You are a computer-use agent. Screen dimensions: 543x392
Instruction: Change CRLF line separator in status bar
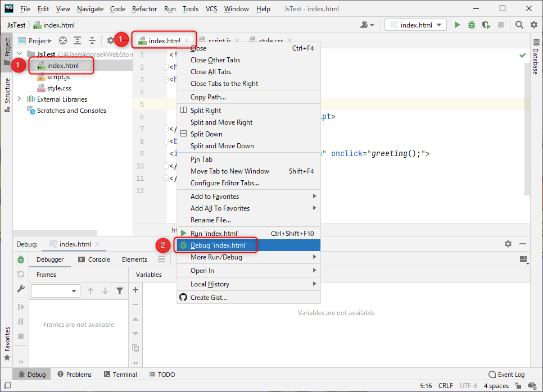[x=446, y=385]
